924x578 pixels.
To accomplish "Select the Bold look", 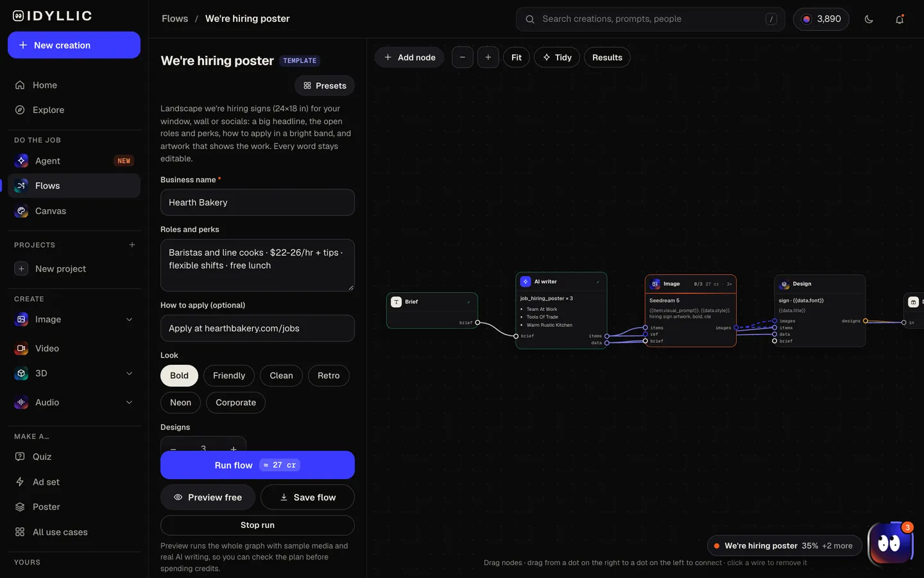I will click(179, 376).
